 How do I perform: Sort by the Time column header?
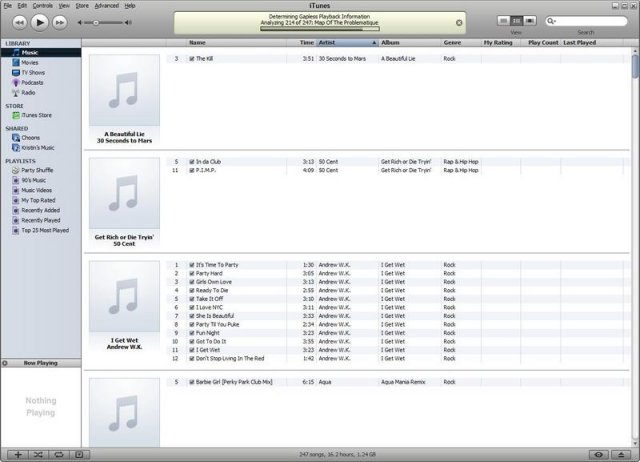coord(302,42)
